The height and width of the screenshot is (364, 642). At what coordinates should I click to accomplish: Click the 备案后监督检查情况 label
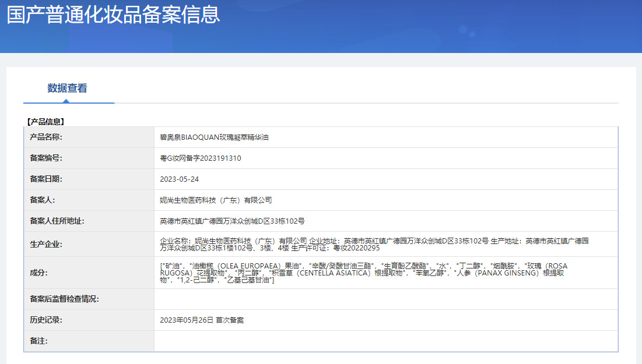click(x=64, y=299)
